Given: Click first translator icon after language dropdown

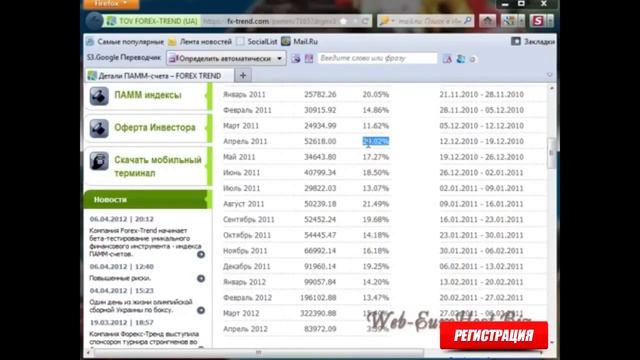Looking at the screenshot, I should (296, 59).
